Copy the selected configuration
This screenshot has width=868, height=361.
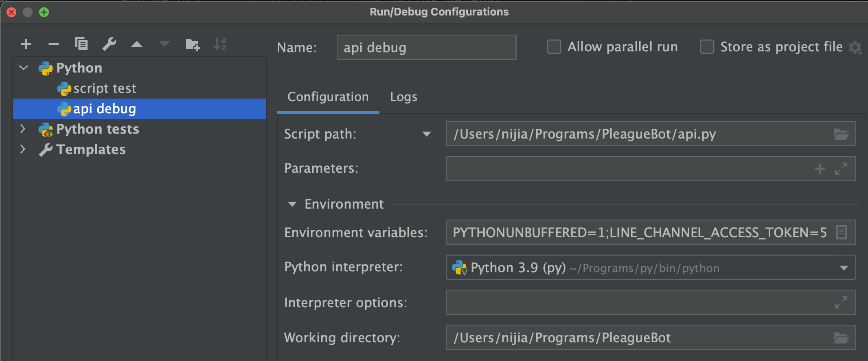(81, 44)
